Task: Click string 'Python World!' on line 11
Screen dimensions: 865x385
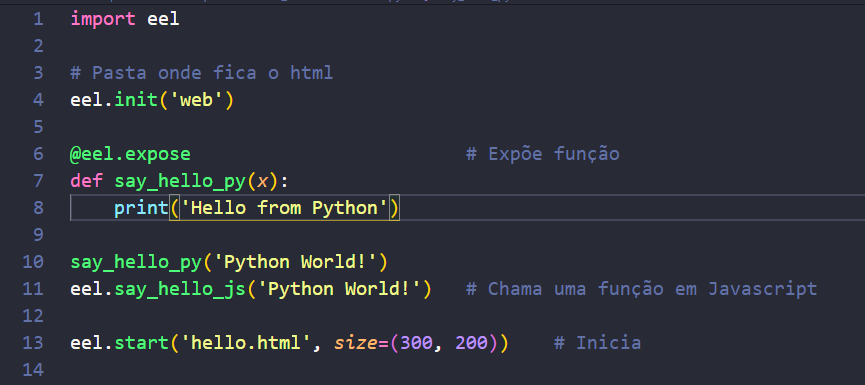Action: click(x=339, y=288)
